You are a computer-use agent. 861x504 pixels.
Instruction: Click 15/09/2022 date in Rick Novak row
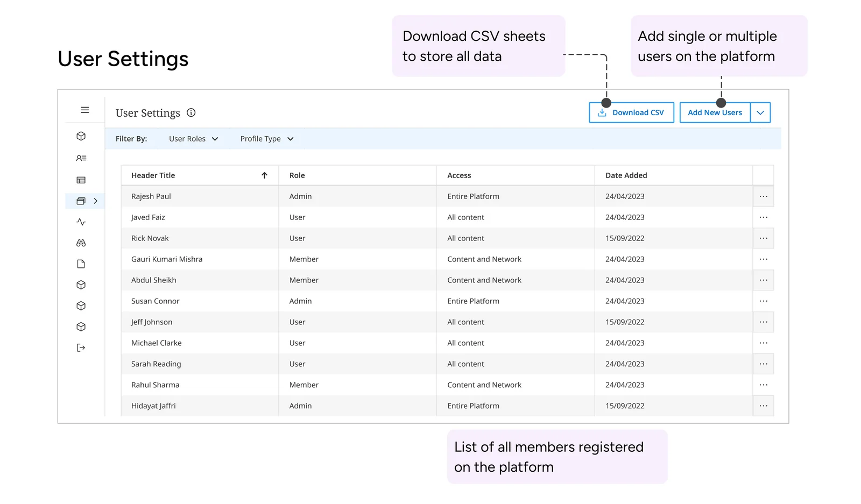[x=625, y=238]
